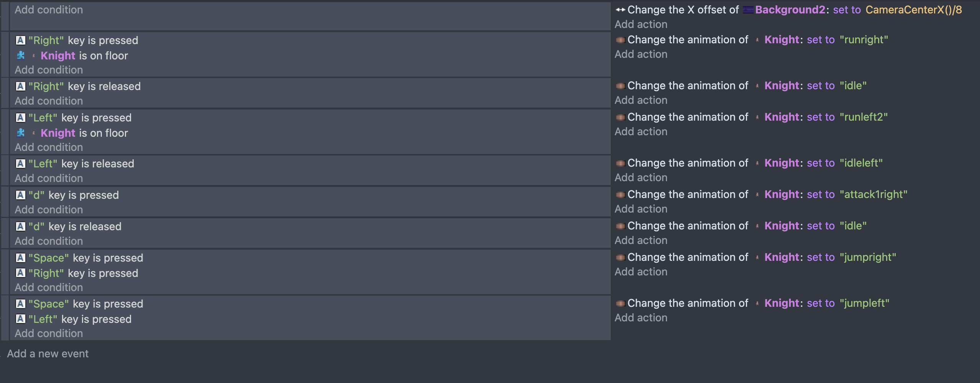Add action below the "jumpright" animation action
The height and width of the screenshot is (383, 980).
tap(641, 272)
